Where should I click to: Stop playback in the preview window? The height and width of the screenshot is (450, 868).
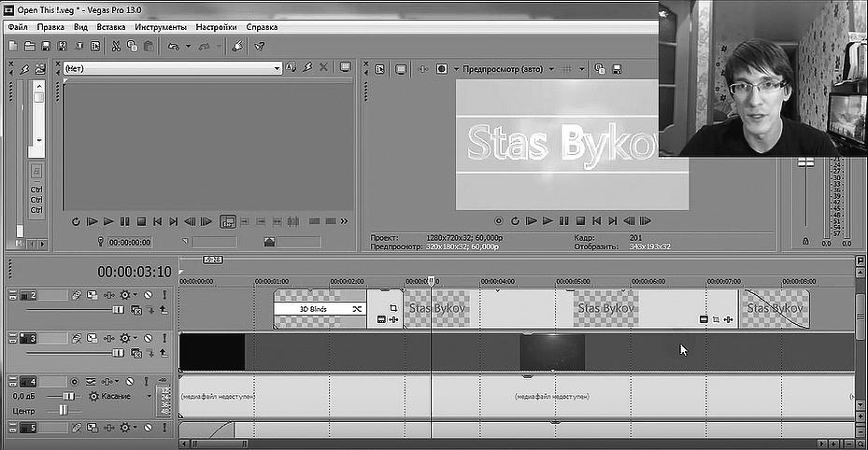pyautogui.click(x=580, y=221)
